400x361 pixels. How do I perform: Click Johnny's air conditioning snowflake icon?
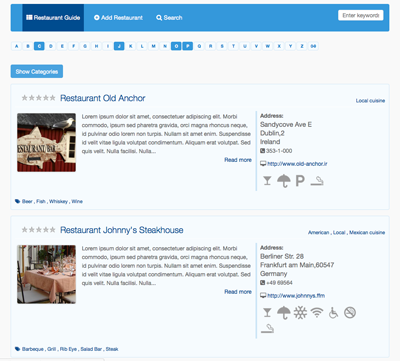tap(300, 313)
